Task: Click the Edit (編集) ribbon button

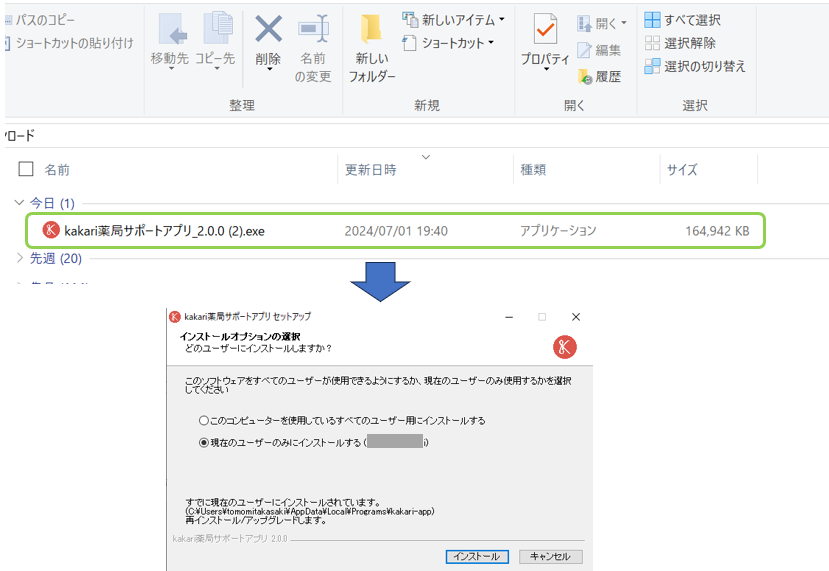Action: (x=598, y=50)
